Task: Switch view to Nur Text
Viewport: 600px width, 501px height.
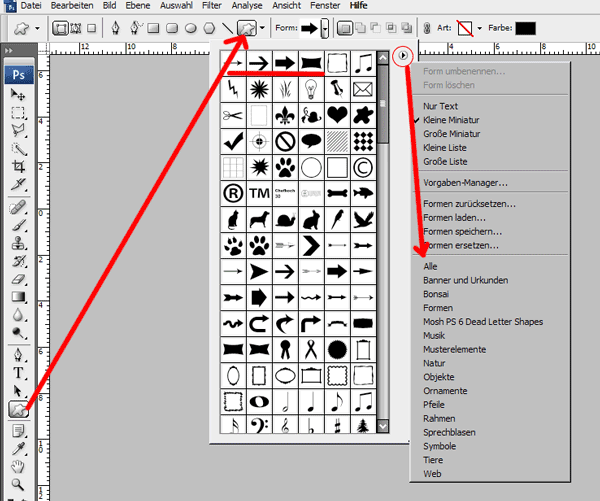Action: coord(441,105)
